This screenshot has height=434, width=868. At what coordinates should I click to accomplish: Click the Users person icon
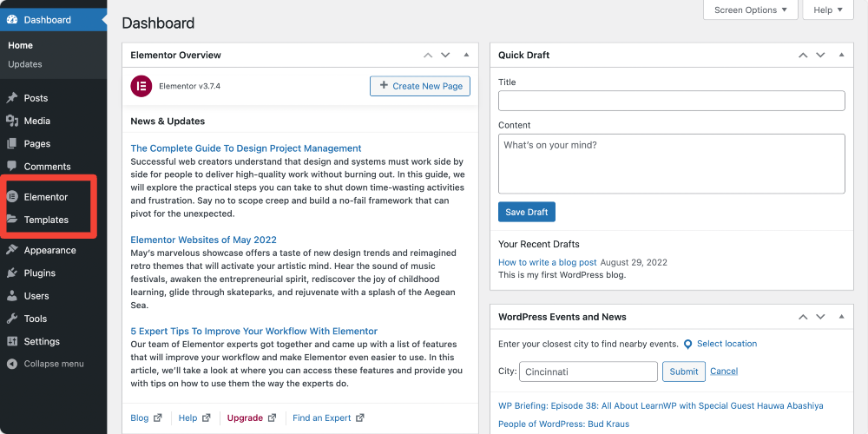point(11,296)
